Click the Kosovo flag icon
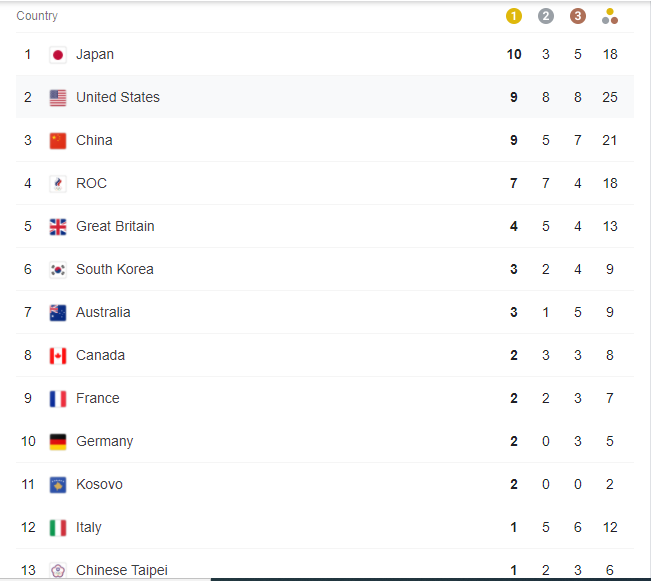This screenshot has width=651, height=581. (58, 485)
